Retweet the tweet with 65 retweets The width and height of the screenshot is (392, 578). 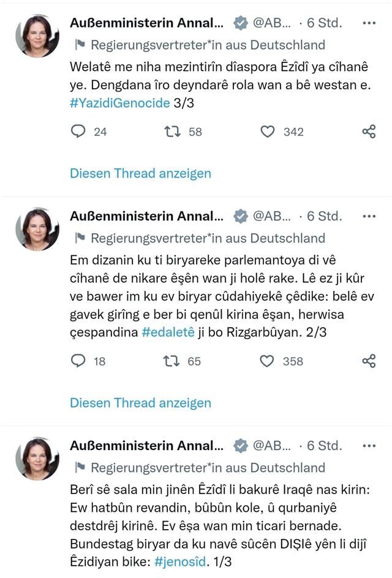pos(173,361)
